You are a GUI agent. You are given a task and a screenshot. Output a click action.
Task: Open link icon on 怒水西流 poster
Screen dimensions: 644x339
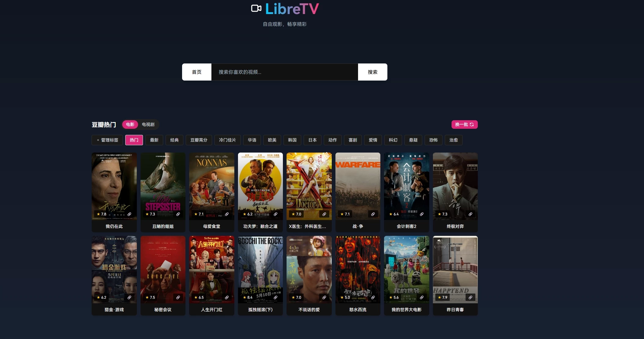click(x=373, y=298)
